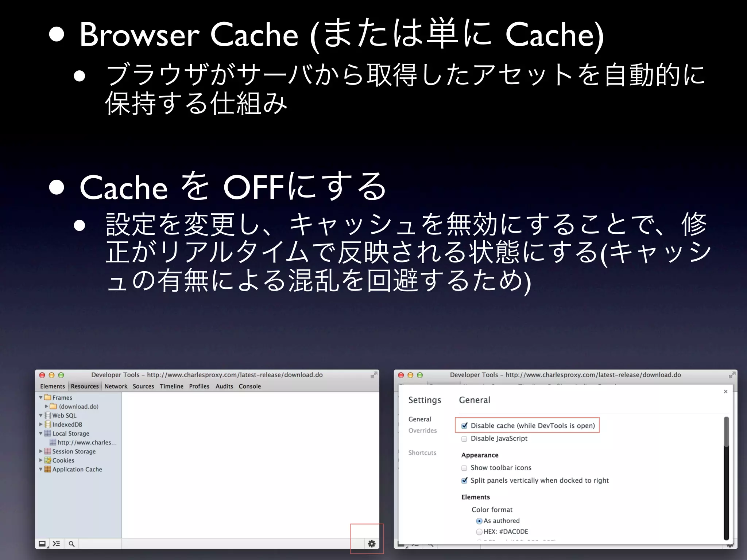Click the Session Storage table icon
The width and height of the screenshot is (747, 560).
(47, 451)
